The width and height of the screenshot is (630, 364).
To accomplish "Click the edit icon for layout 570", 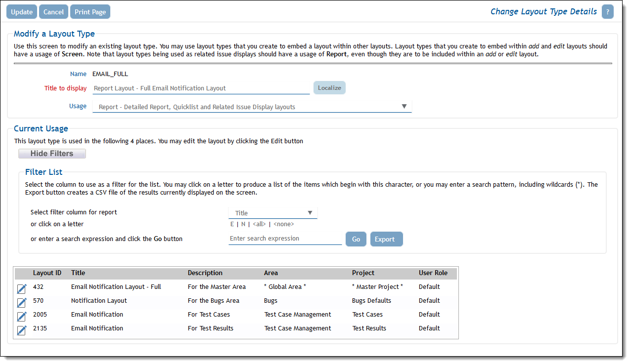I will [22, 302].
